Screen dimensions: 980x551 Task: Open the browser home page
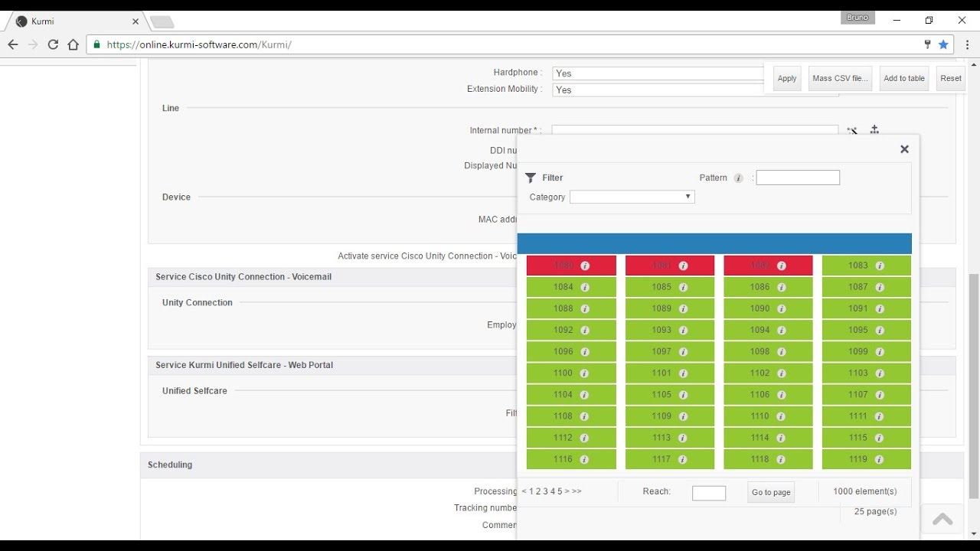73,44
